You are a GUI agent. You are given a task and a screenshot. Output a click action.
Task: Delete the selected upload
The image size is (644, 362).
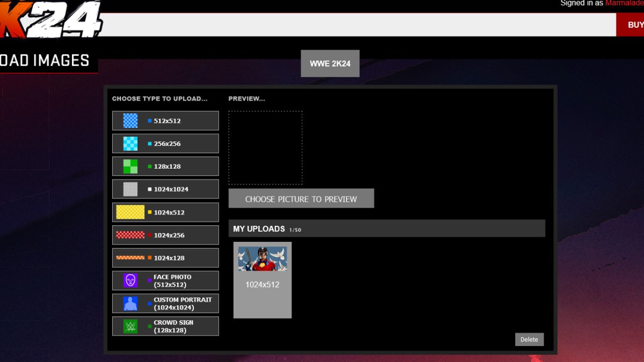529,339
